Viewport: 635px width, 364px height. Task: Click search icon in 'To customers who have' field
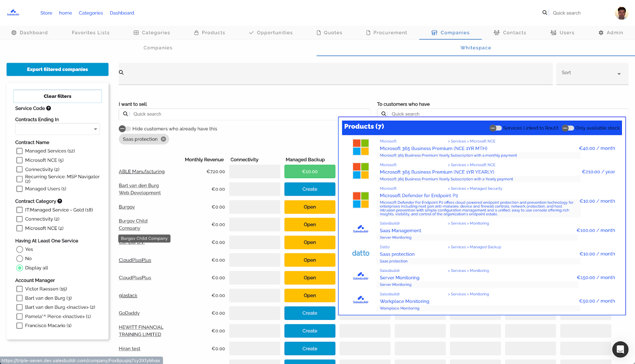[384, 114]
